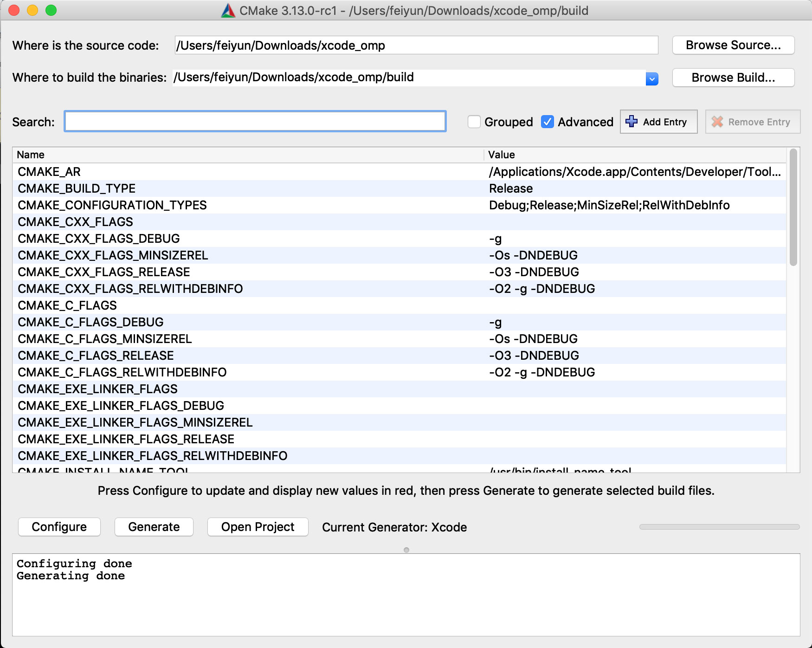Image resolution: width=812 pixels, height=648 pixels.
Task: Select CMAKE_CXX_FLAGS_MINSIZEREL entry
Action: coord(113,255)
